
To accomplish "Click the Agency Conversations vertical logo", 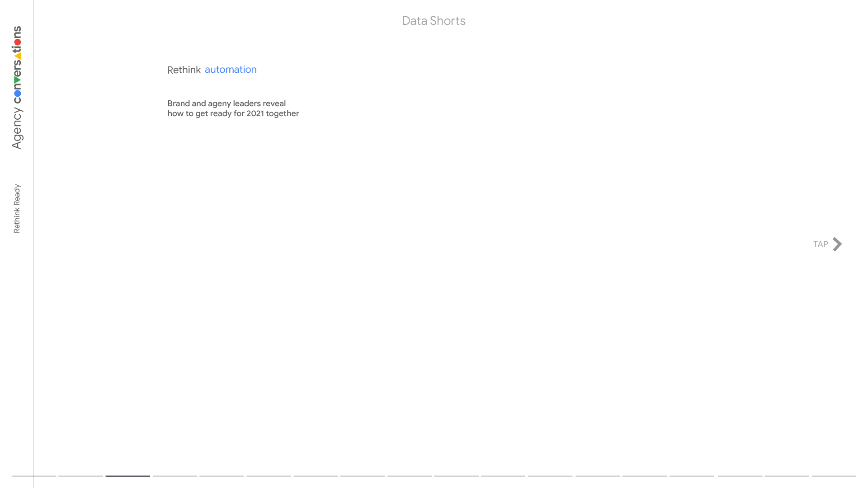I will pos(17,88).
